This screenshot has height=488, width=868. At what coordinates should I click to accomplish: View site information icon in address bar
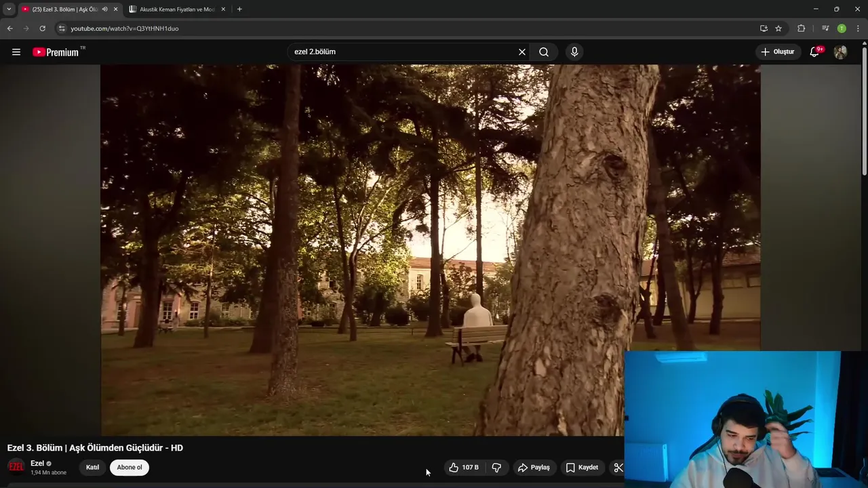62,28
